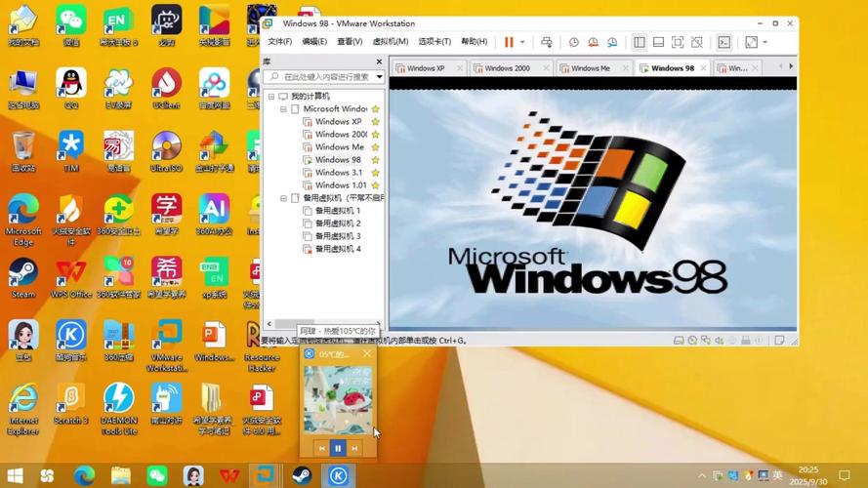Switch to the Windows 2000 tab
The width and height of the screenshot is (868, 488).
tap(507, 68)
